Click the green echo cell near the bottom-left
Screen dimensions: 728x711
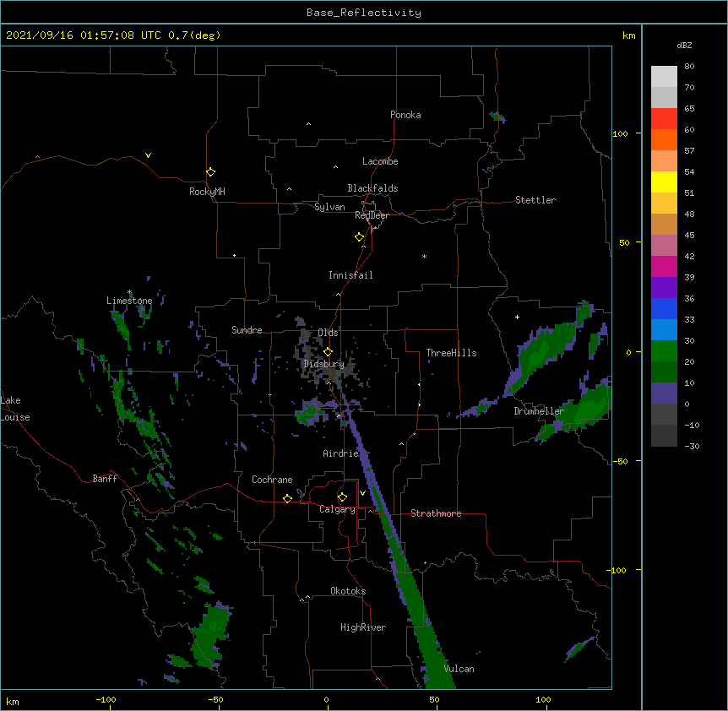click(x=209, y=633)
